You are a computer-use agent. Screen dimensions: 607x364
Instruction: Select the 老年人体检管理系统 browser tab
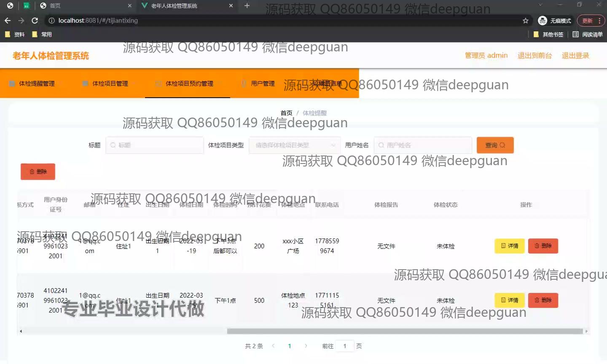[187, 5]
